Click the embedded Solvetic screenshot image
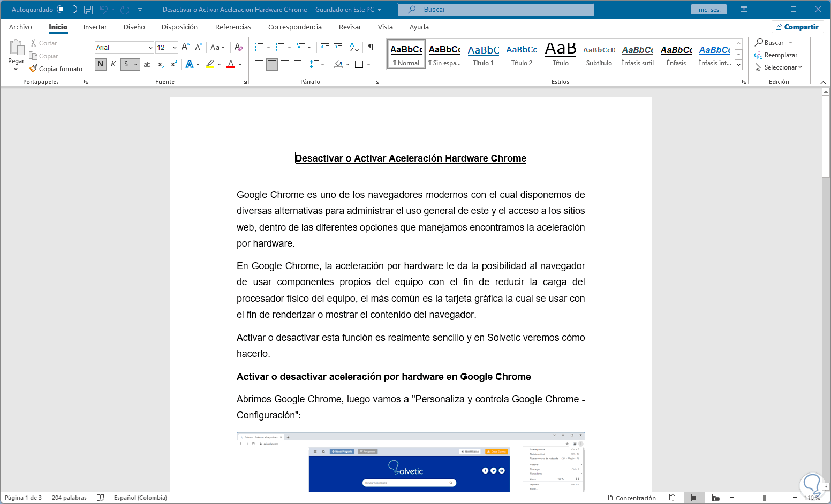The height and width of the screenshot is (504, 831). [x=411, y=462]
